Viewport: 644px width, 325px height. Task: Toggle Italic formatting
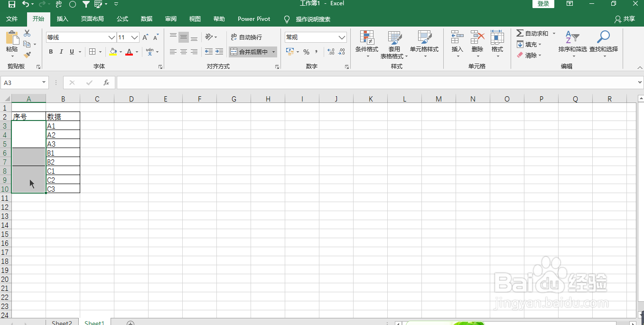click(x=61, y=52)
